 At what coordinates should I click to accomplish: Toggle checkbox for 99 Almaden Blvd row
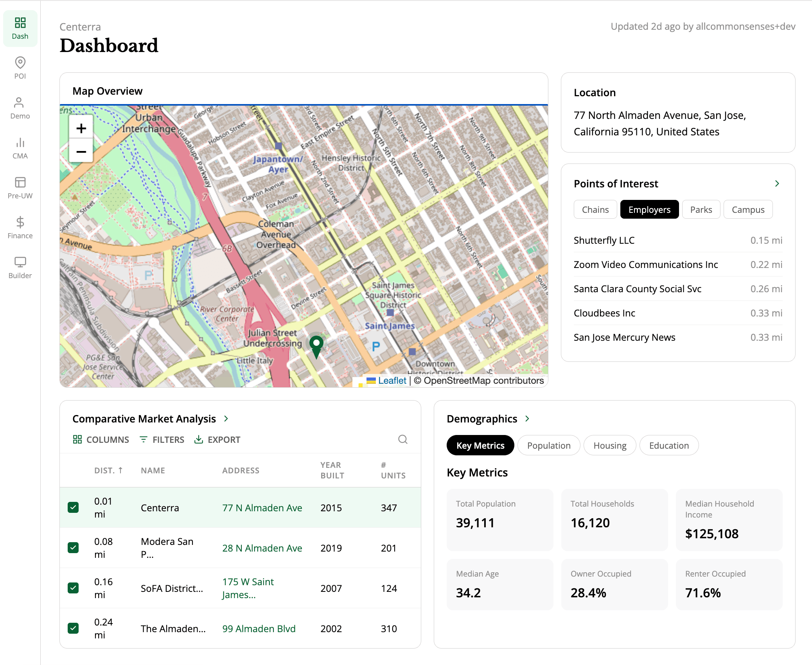coord(73,628)
